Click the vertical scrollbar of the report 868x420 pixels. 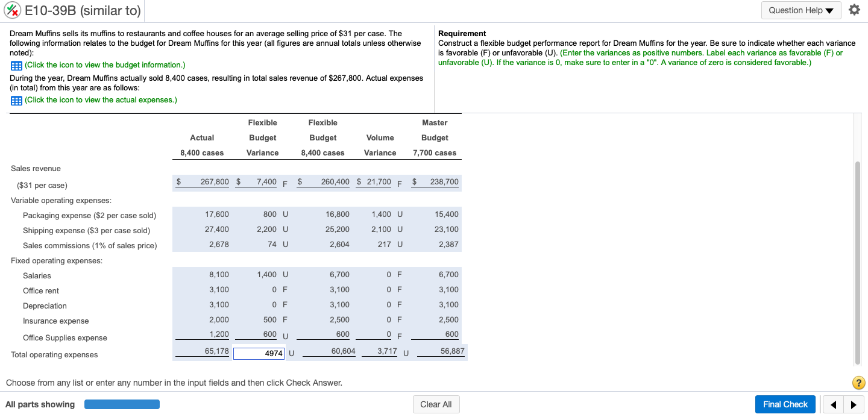point(858,263)
